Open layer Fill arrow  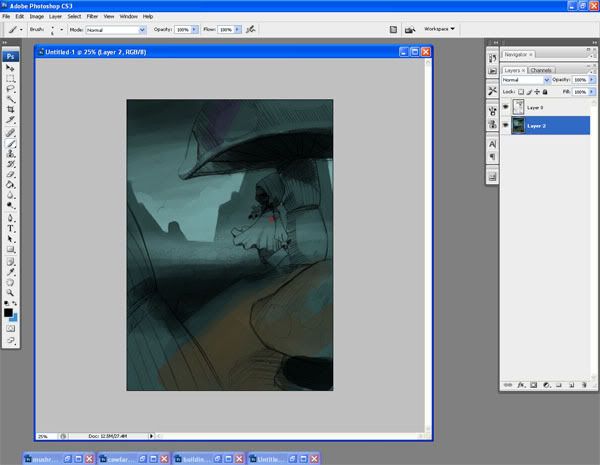[592, 92]
